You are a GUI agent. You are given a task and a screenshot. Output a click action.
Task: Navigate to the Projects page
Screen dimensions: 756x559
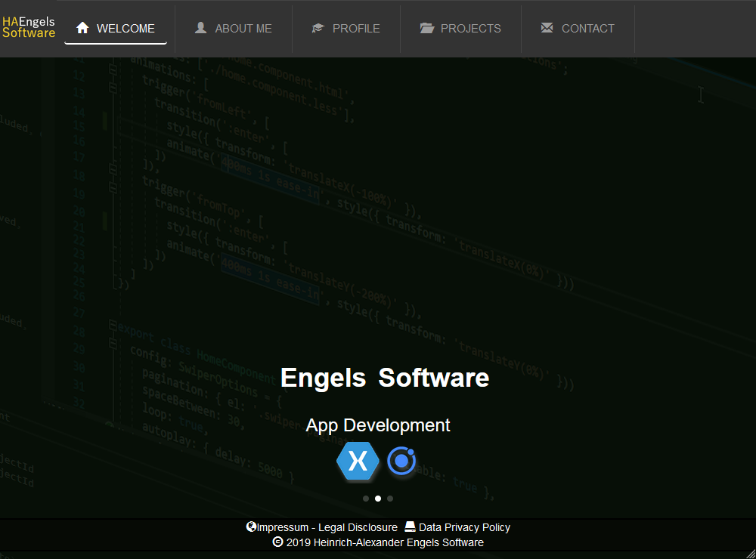[x=460, y=29]
